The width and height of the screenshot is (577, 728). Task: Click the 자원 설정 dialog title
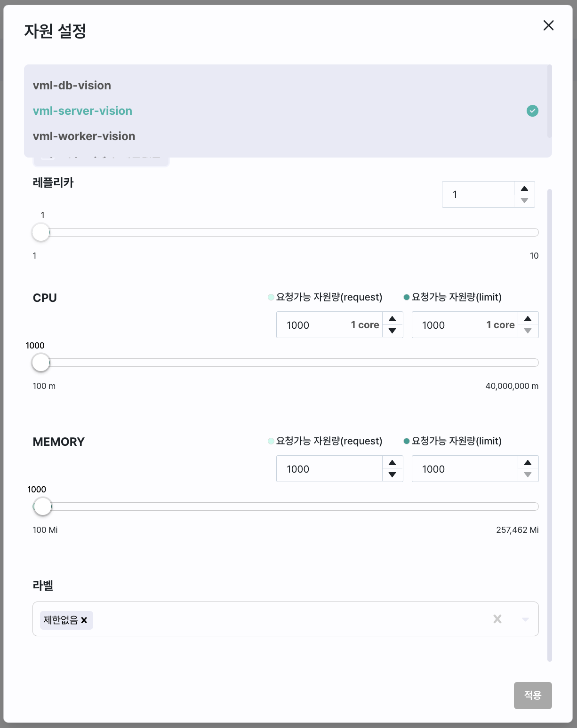point(55,31)
